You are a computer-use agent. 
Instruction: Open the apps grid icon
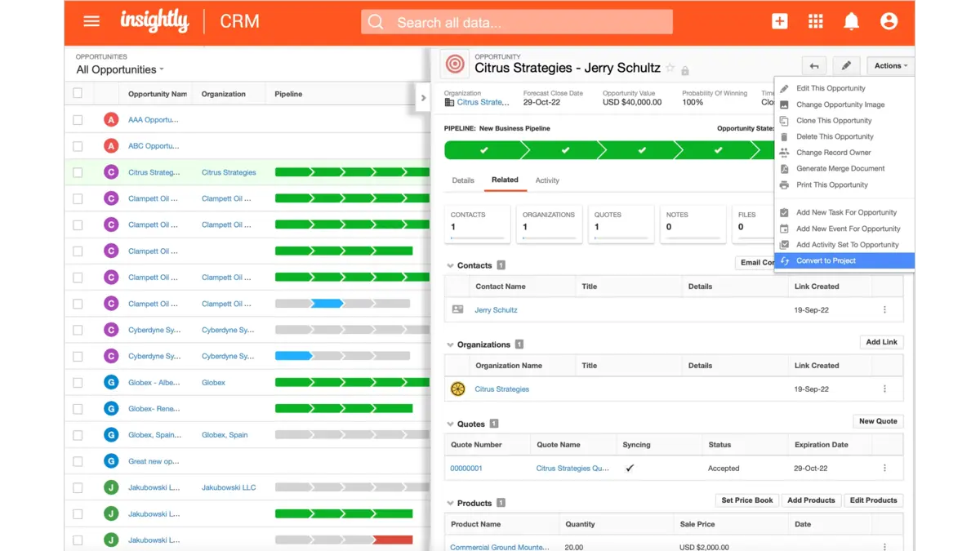click(x=816, y=22)
